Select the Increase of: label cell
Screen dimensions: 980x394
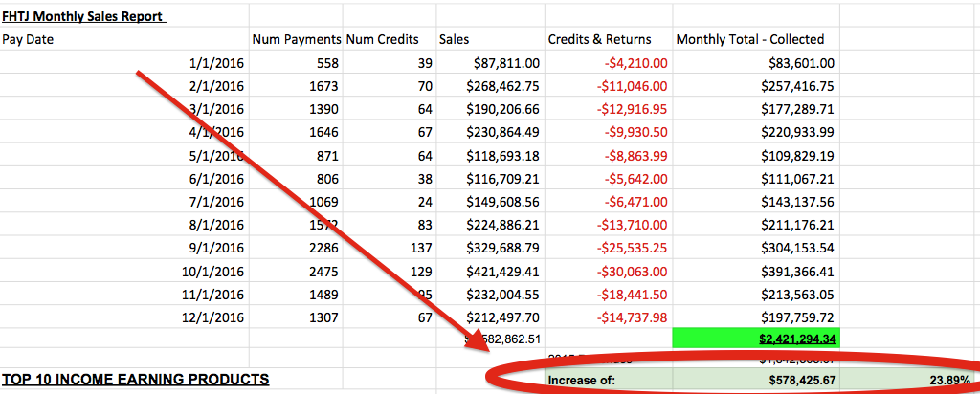[580, 381]
